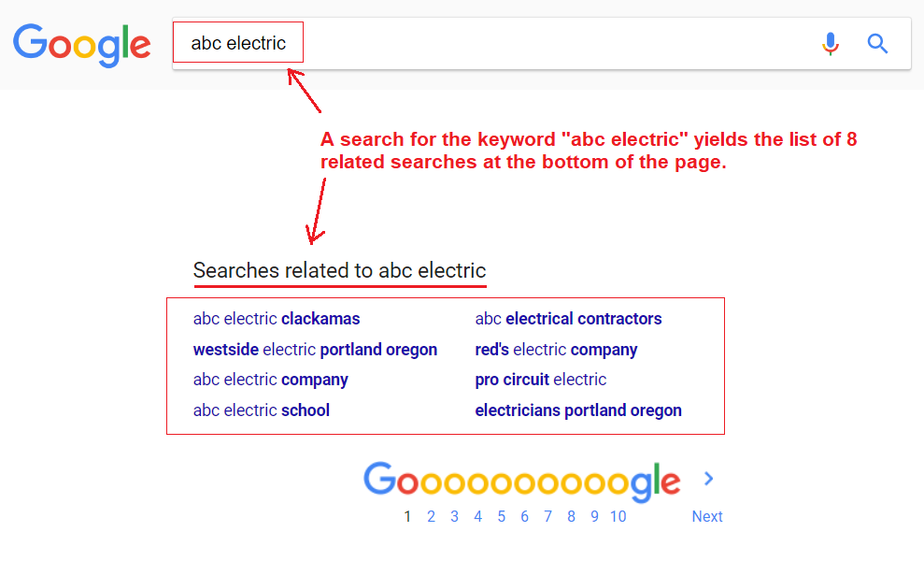Go to results page 2
The height and width of the screenshot is (561, 924).
[x=431, y=515]
